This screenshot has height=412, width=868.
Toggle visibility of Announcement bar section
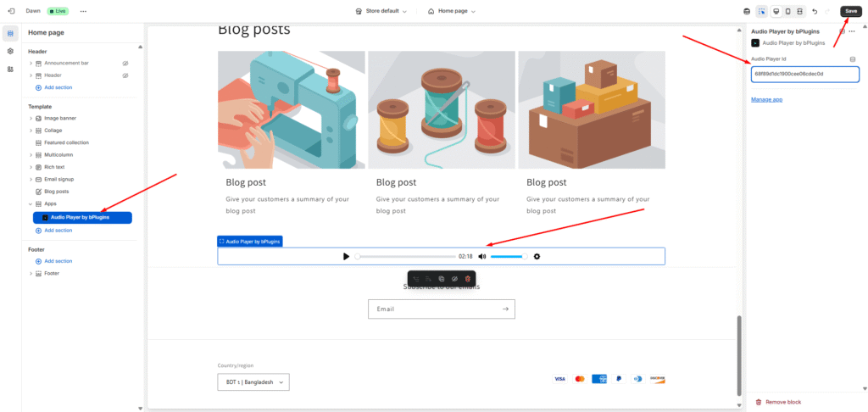click(125, 64)
